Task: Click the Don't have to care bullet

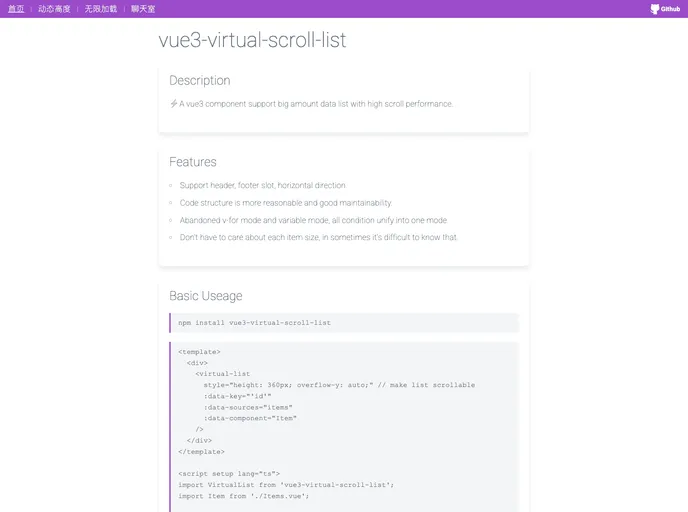Action: click(318, 237)
